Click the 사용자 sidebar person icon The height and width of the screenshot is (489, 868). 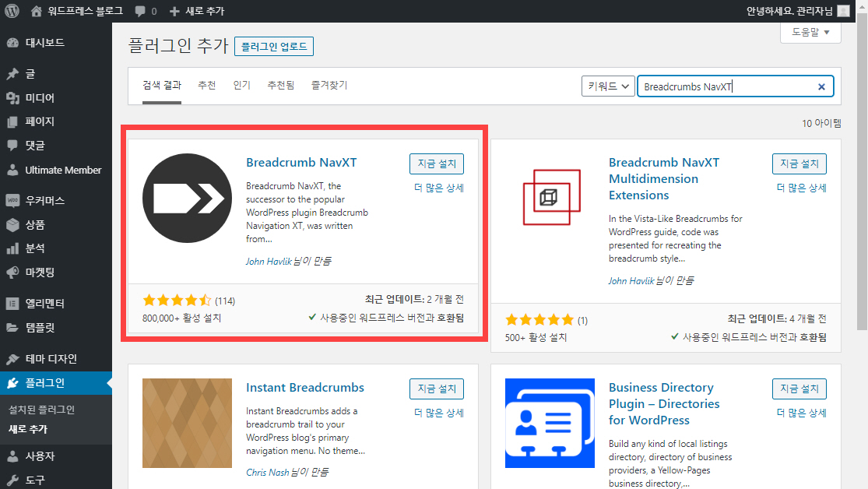tap(12, 456)
